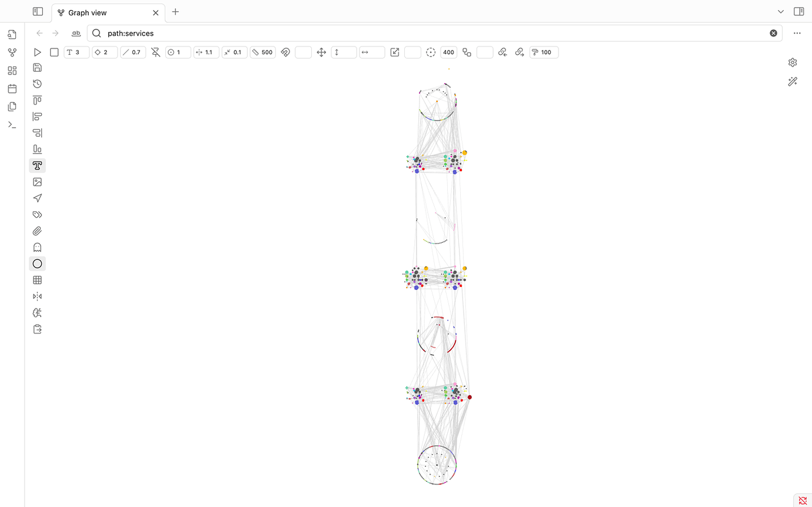The height and width of the screenshot is (507, 812).
Task: Collapse the left sidebar
Action: click(x=37, y=11)
